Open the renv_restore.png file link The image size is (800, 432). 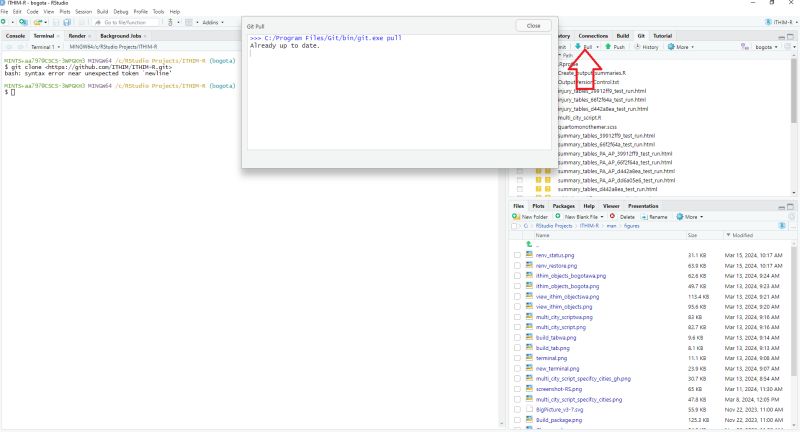(556, 266)
